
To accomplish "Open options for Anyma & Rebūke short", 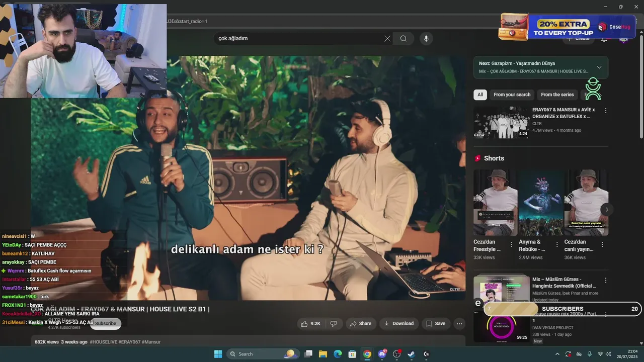I will (556, 244).
